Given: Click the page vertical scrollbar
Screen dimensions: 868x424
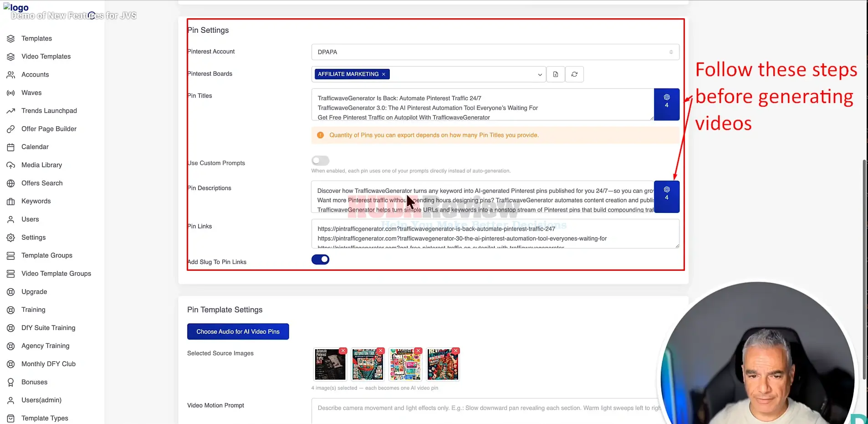Looking at the screenshot, I should click(x=864, y=269).
